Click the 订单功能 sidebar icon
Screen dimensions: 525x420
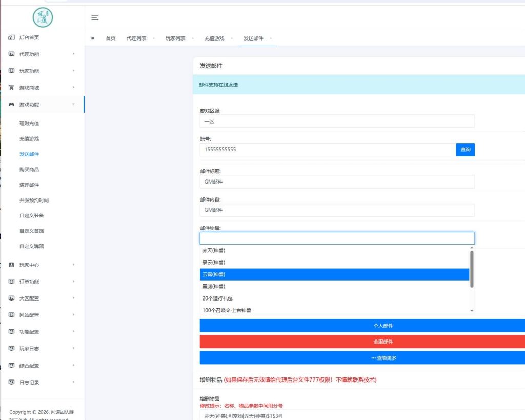tap(11, 282)
